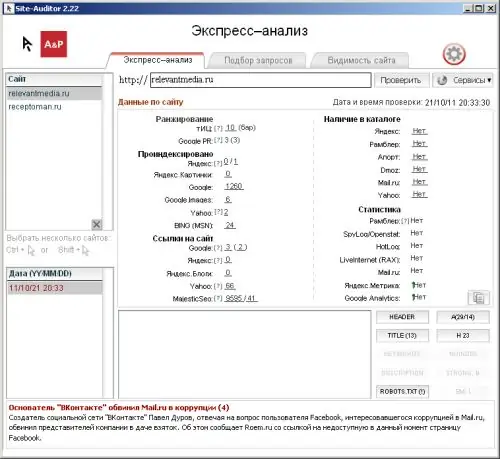Viewport: 500px width, 459px height.
Task: Select receptoman.ru in the site list
Action: [54, 107]
